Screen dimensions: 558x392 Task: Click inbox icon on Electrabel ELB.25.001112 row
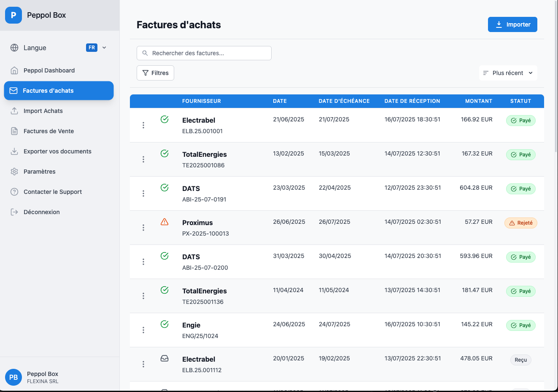tap(164, 358)
